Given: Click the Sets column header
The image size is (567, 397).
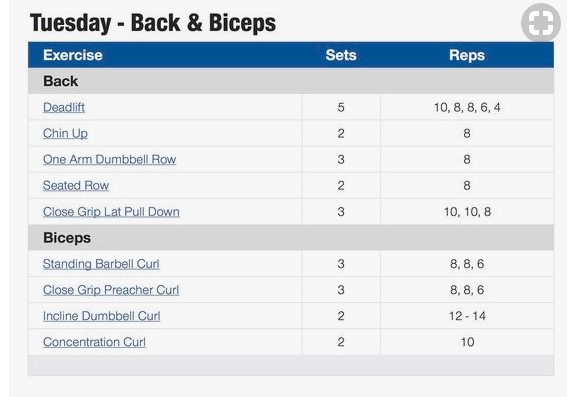Looking at the screenshot, I should tap(341, 55).
